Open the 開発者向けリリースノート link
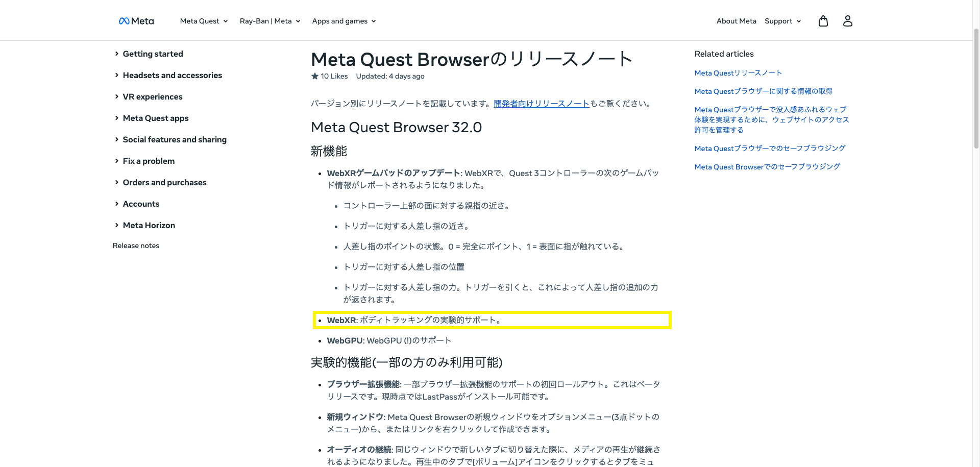This screenshot has width=980, height=467. 542,104
